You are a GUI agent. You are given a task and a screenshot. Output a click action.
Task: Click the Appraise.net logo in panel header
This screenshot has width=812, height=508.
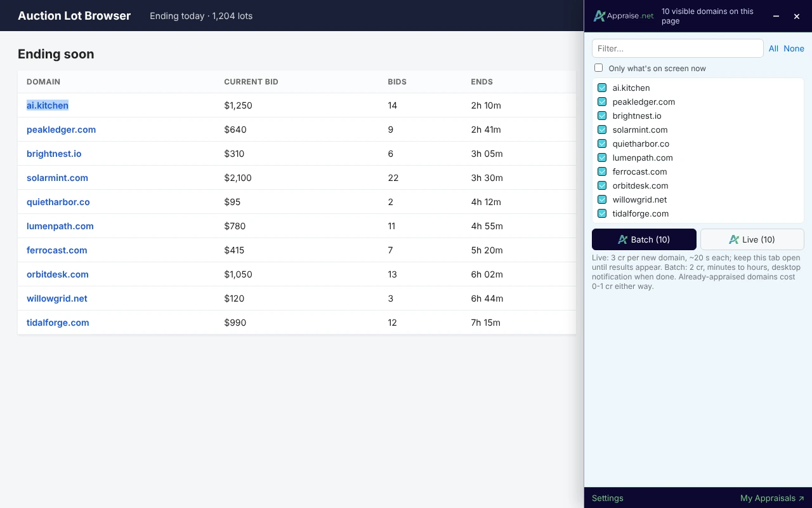[x=623, y=16]
